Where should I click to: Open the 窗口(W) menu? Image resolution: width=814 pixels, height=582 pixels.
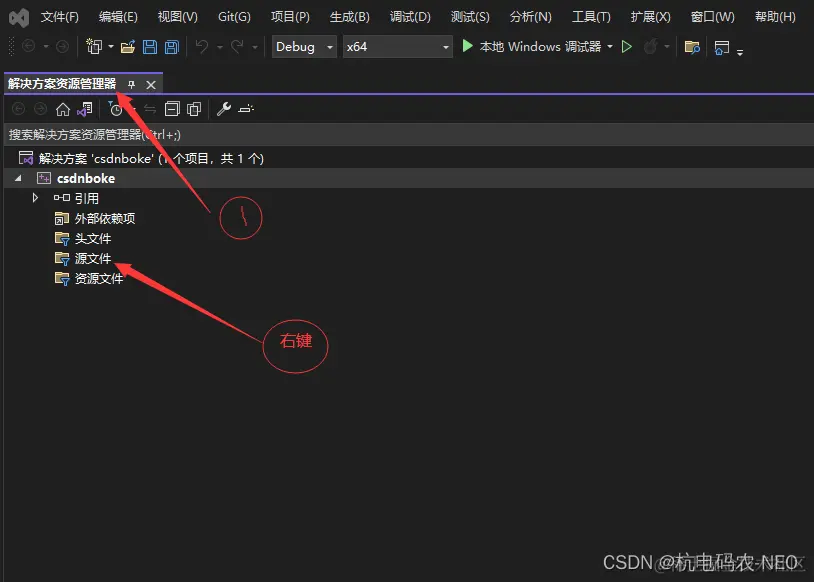point(713,17)
